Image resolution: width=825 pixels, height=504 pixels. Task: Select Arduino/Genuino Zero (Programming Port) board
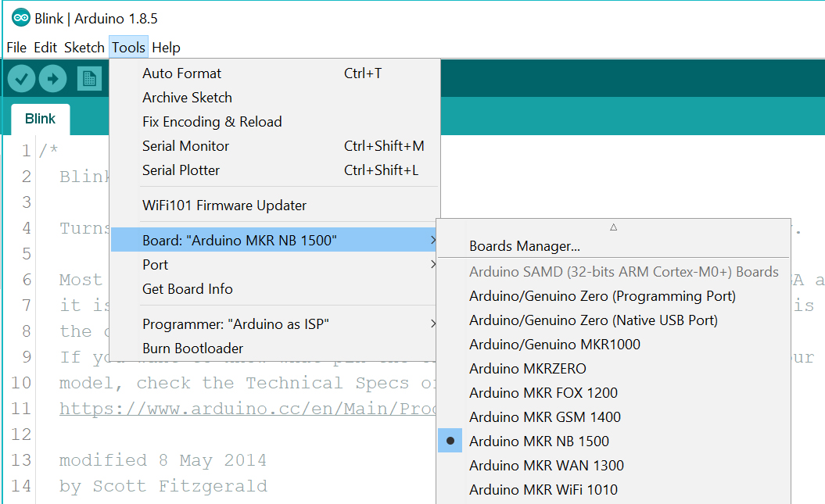(614, 296)
